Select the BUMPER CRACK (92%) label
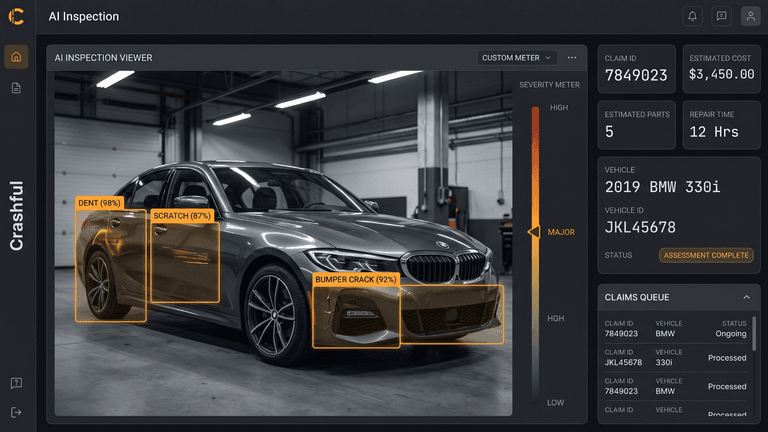Image resolution: width=768 pixels, height=432 pixels. [x=356, y=279]
